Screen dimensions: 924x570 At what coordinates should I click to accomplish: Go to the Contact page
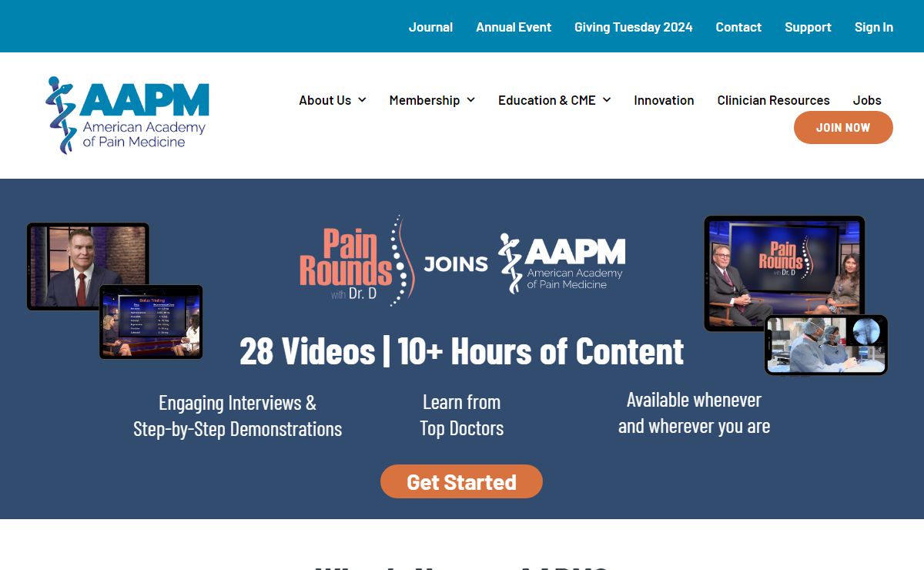(x=738, y=27)
